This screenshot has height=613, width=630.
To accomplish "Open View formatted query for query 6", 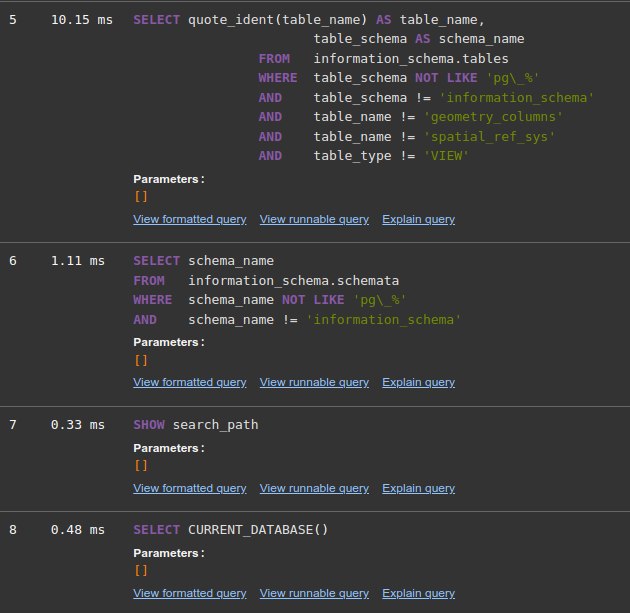I will pyautogui.click(x=190, y=382).
